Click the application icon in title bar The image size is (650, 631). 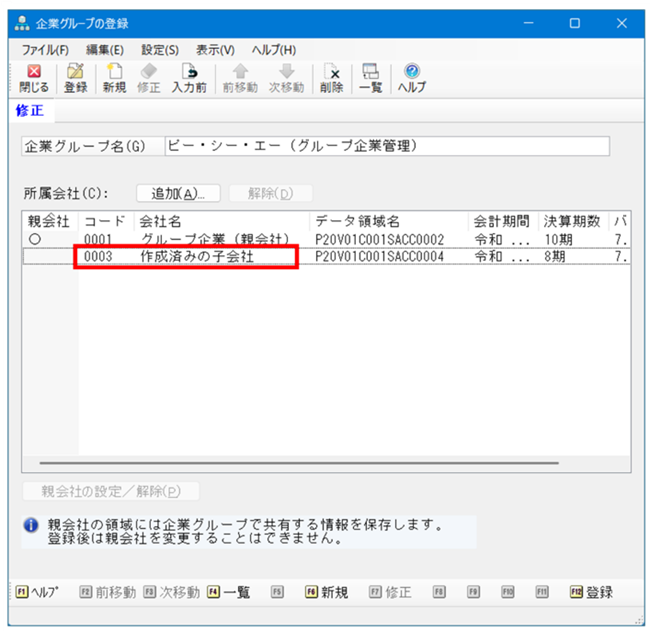click(x=22, y=23)
